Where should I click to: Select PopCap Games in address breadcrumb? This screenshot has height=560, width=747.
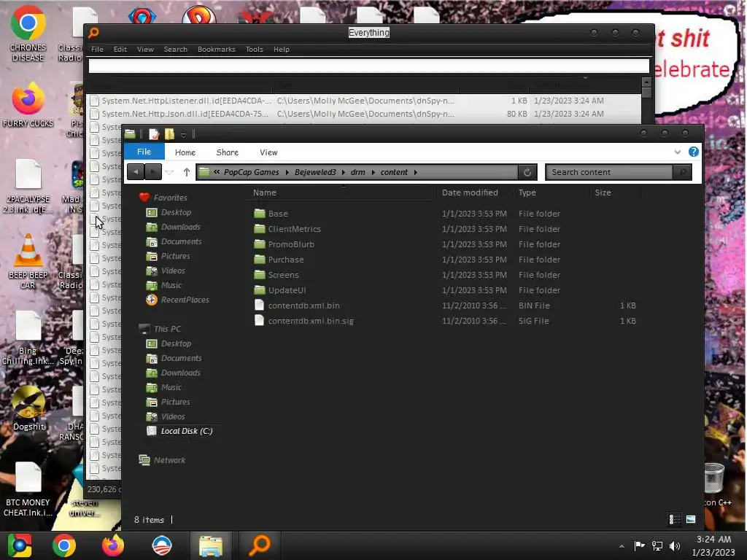click(251, 172)
